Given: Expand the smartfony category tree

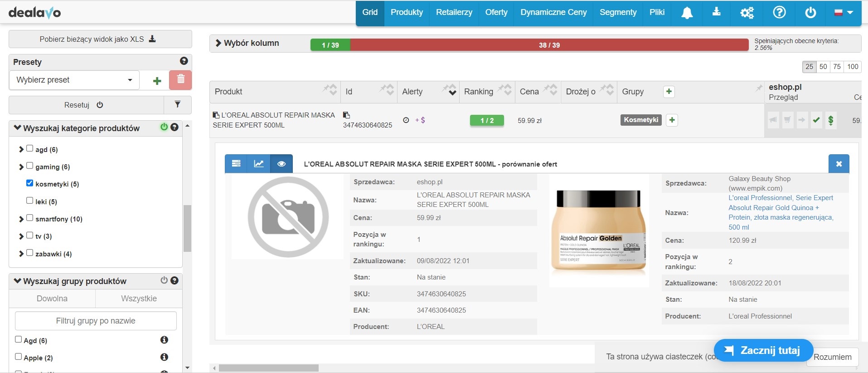Looking at the screenshot, I should [21, 219].
